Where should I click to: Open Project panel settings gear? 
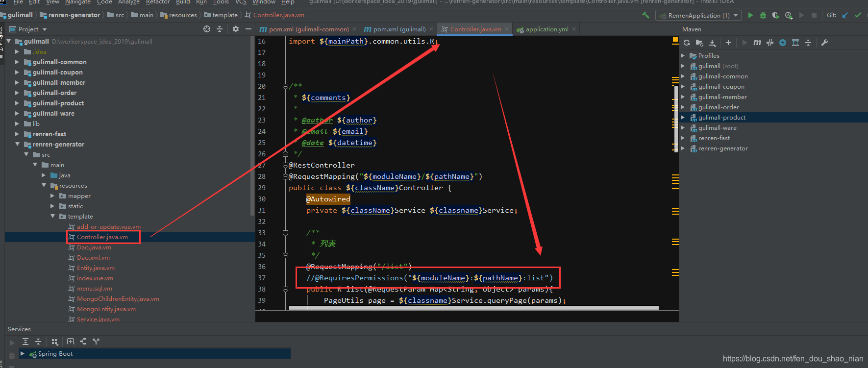click(x=236, y=29)
